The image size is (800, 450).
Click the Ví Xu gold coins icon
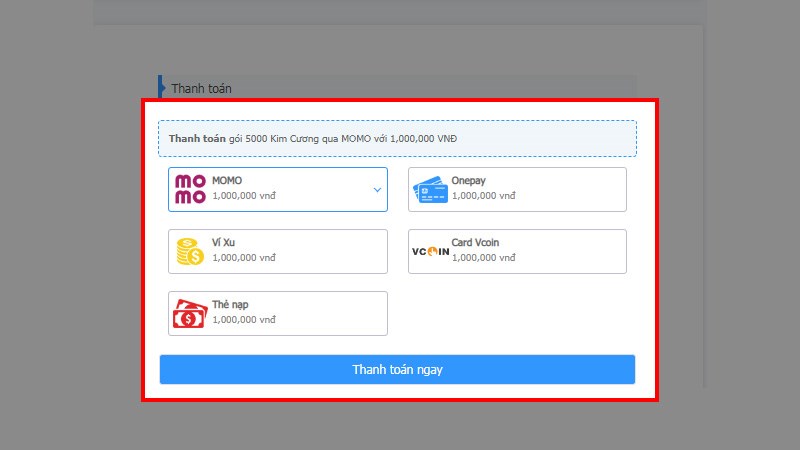coord(190,252)
